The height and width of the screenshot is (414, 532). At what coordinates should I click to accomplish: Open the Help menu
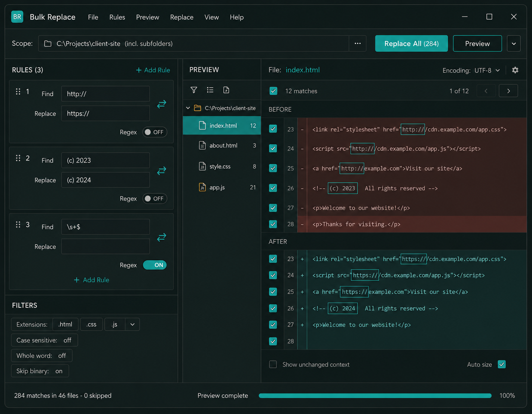coord(236,17)
